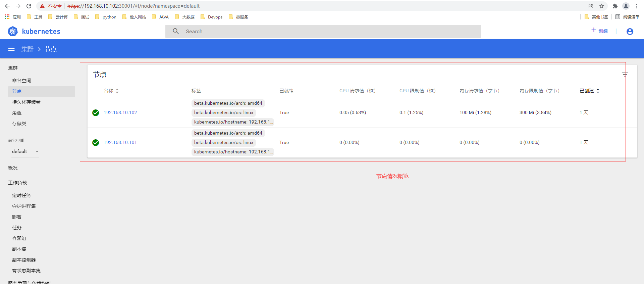Image resolution: width=644 pixels, height=284 pixels.
Task: Click the browser forward arrow
Action: tap(18, 6)
